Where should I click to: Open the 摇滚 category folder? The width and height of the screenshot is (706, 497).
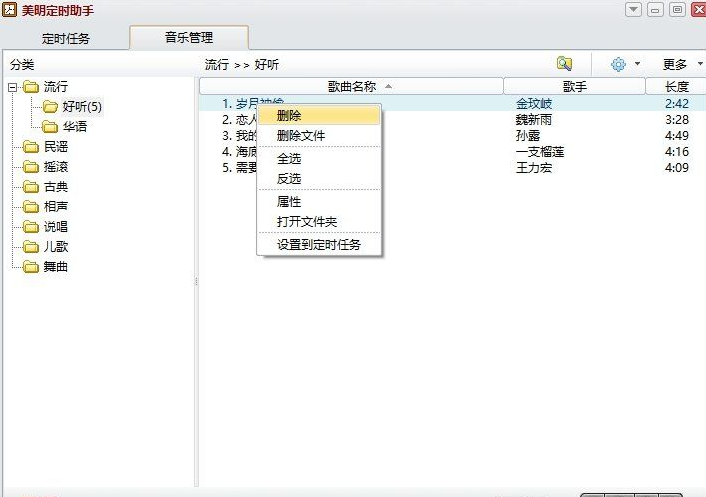(x=56, y=167)
